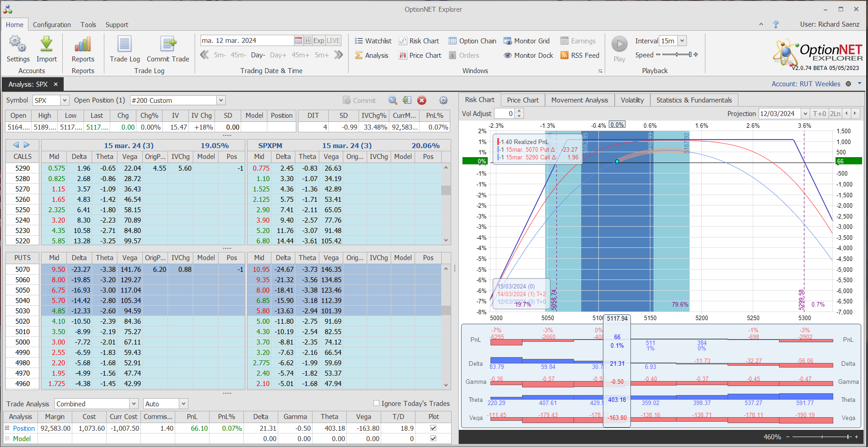Open the trading date calendar picker
This screenshot has height=447, width=868.
(298, 41)
